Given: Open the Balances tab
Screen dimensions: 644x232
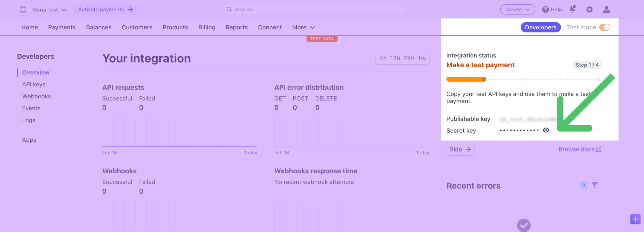Looking at the screenshot, I should 99,27.
